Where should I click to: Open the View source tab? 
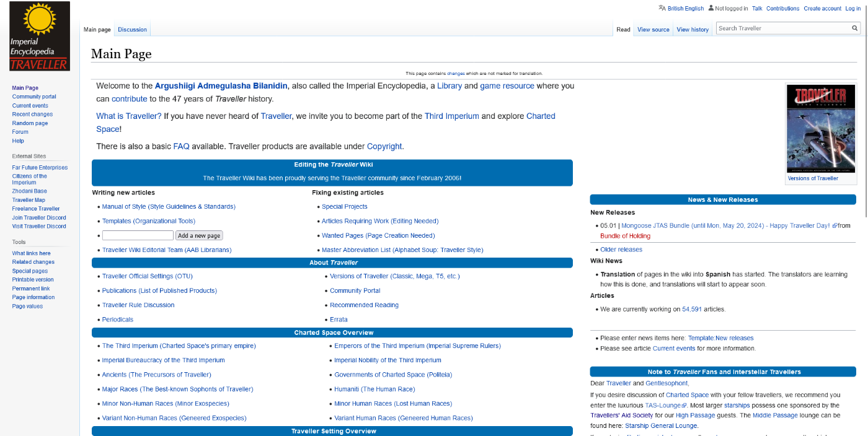pos(653,30)
